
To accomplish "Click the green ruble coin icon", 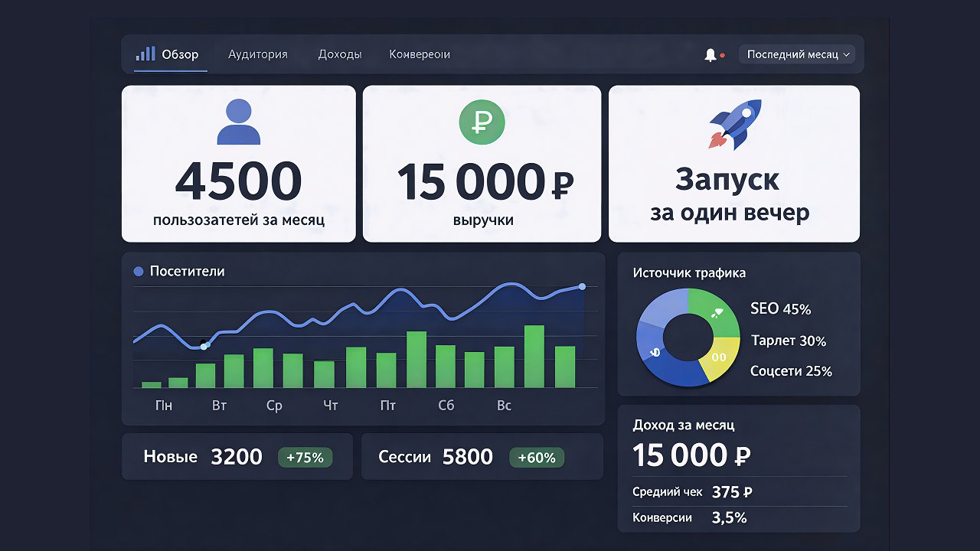I will click(482, 123).
